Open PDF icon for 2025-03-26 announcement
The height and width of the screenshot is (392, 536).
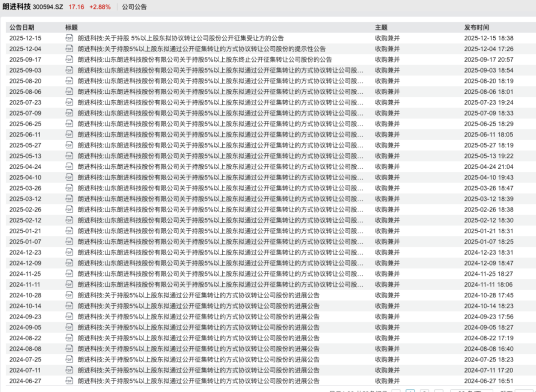pyautogui.click(x=69, y=188)
